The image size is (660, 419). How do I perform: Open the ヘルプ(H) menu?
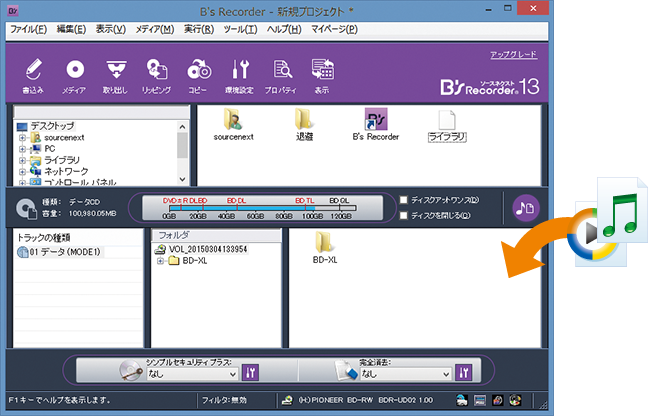284,29
